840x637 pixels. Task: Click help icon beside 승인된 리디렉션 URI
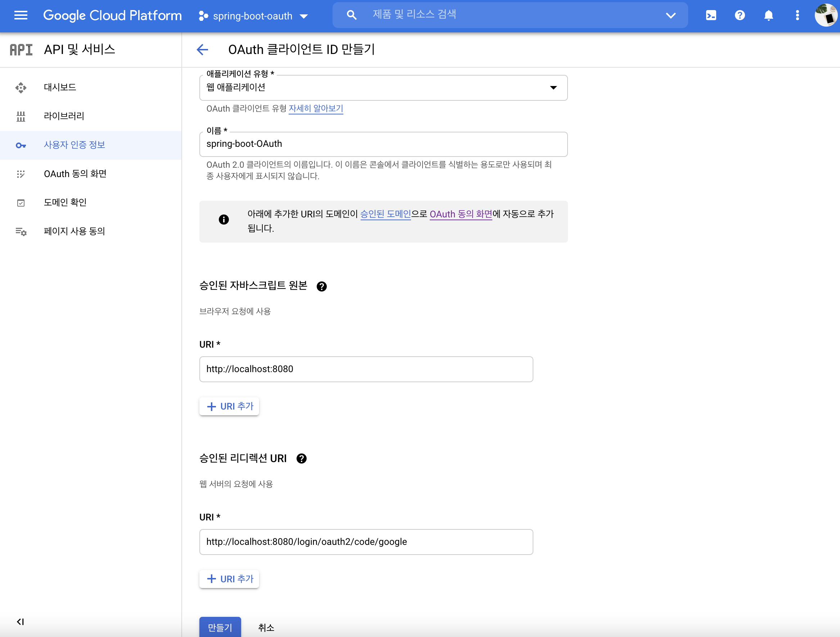(302, 459)
